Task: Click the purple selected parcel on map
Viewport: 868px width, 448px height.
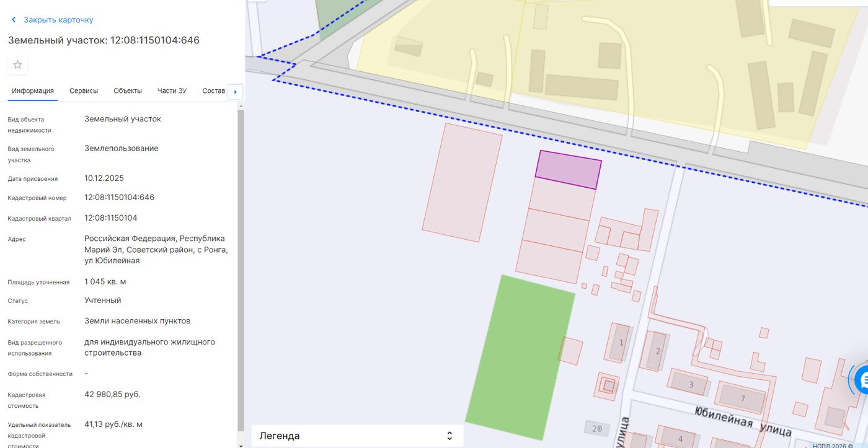Action: point(569,169)
